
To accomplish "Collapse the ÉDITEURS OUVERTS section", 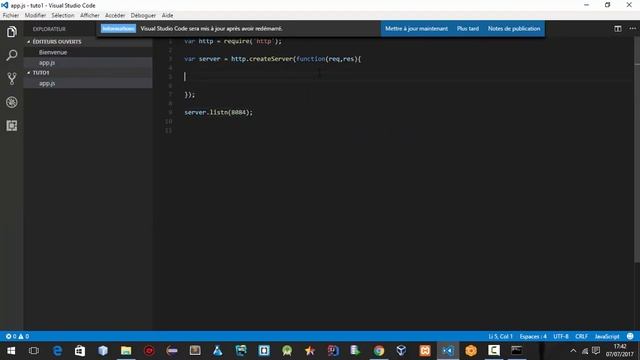I will [x=56, y=42].
